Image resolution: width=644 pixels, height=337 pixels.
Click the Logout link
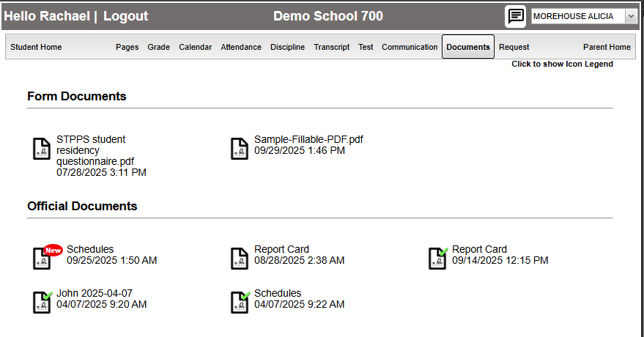pos(125,16)
